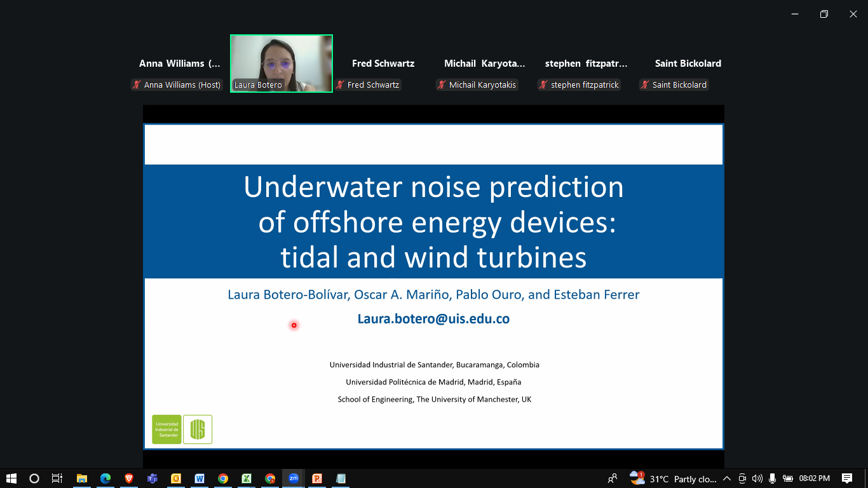Open Microsoft Word from taskbar
868x488 pixels.
pos(200,478)
